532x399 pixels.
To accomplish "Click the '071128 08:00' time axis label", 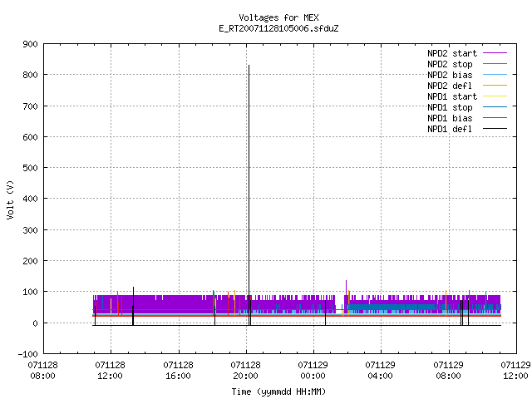I will coord(42,371).
